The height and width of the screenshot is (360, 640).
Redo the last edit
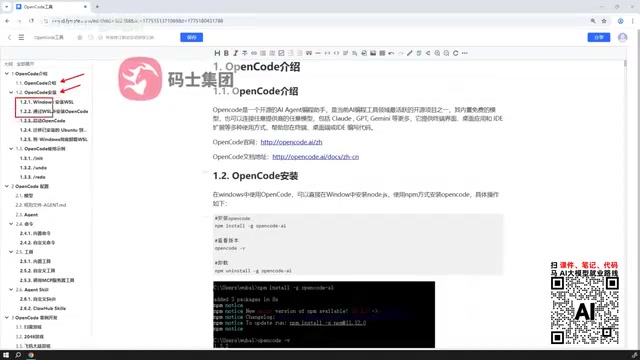[x=400, y=53]
